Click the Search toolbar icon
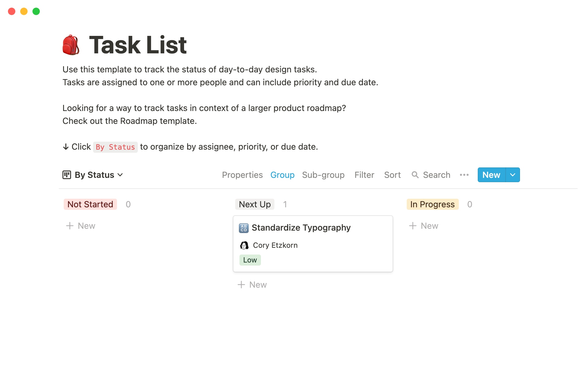Screen dimensions: 588x368 [x=416, y=175]
